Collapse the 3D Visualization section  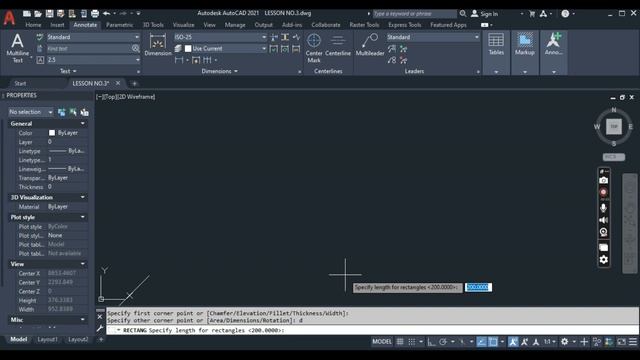coord(83,197)
